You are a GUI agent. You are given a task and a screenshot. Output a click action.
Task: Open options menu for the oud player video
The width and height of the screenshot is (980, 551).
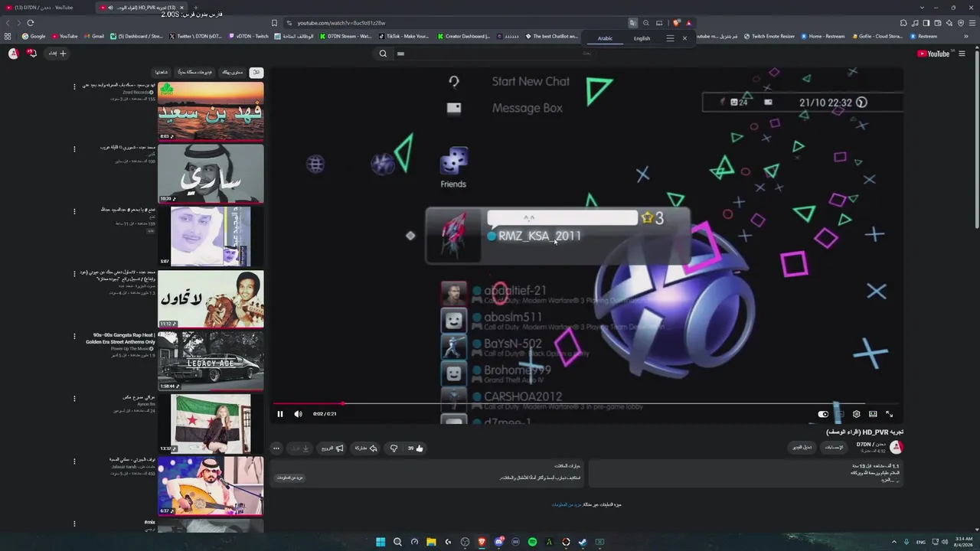(x=74, y=461)
